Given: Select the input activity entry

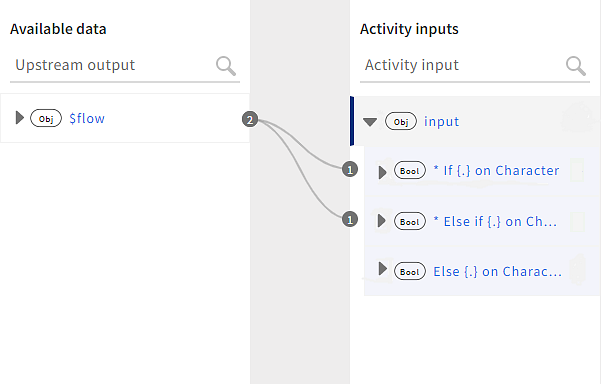Looking at the screenshot, I should tap(475, 121).
